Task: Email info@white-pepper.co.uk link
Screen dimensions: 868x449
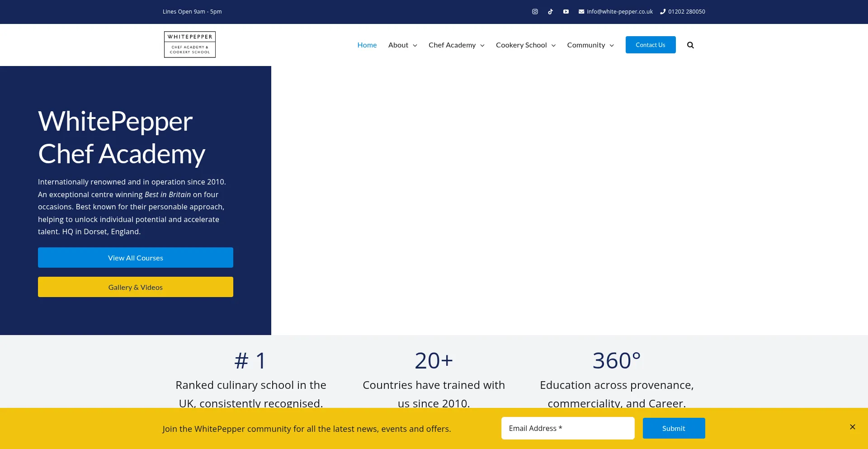Action: click(620, 12)
